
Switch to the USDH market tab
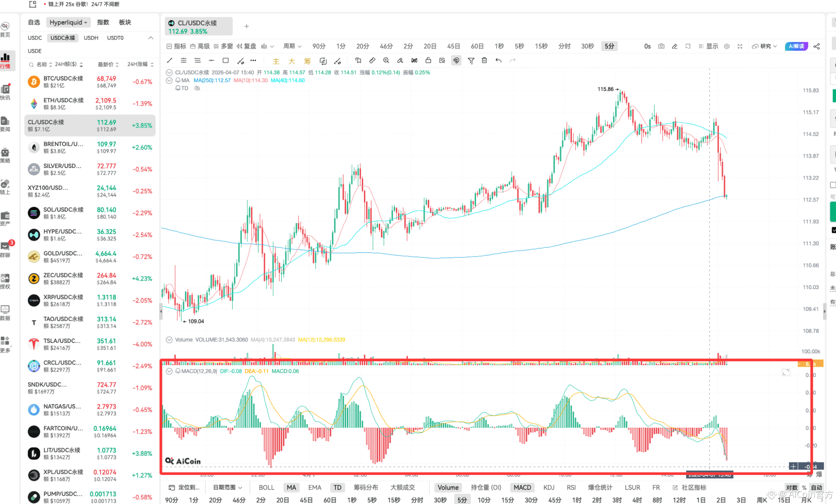tap(91, 38)
